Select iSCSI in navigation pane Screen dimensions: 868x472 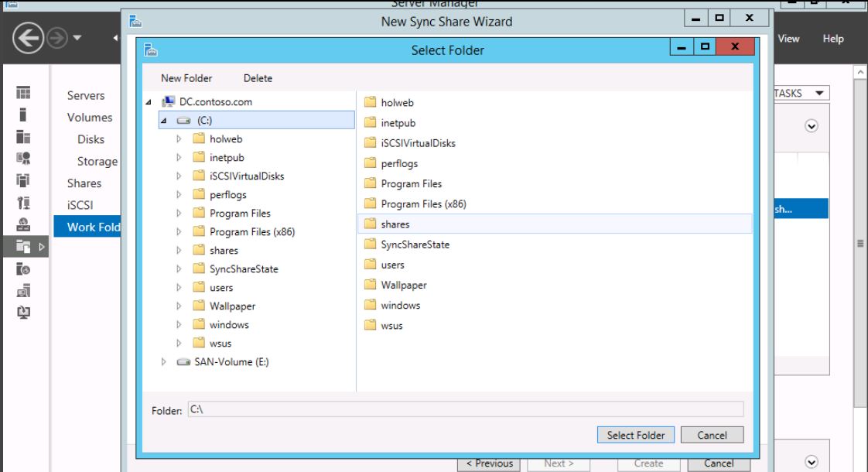[x=80, y=205]
